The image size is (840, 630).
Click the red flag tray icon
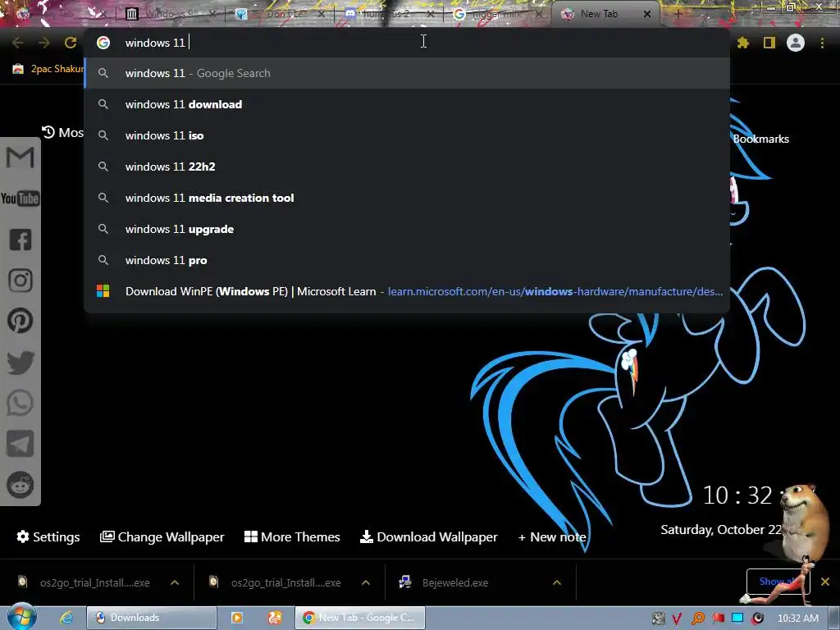tap(719, 619)
